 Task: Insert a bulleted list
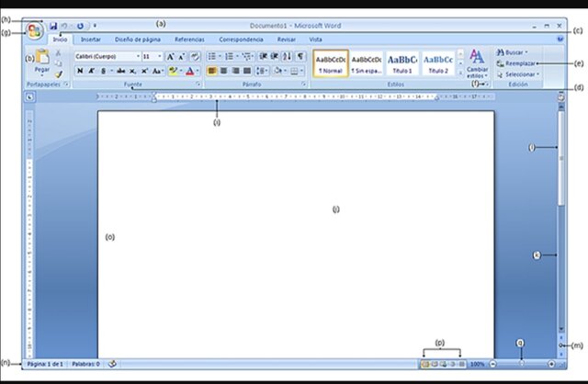click(212, 57)
